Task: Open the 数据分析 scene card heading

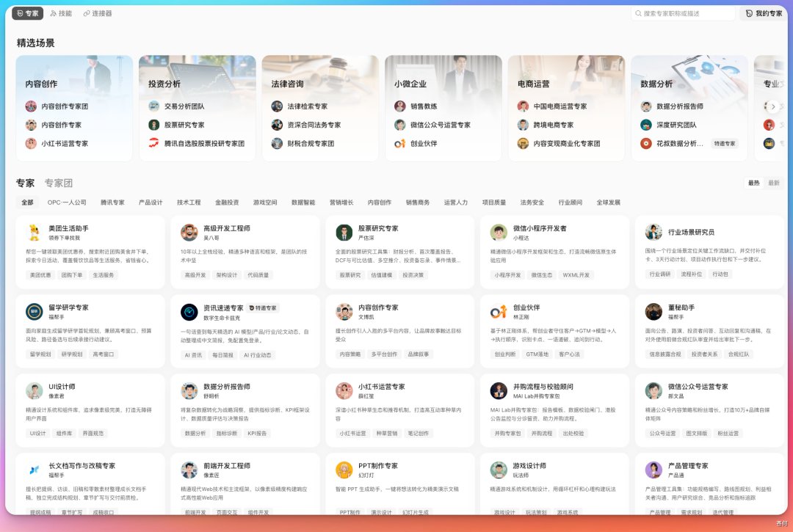Action: click(656, 84)
